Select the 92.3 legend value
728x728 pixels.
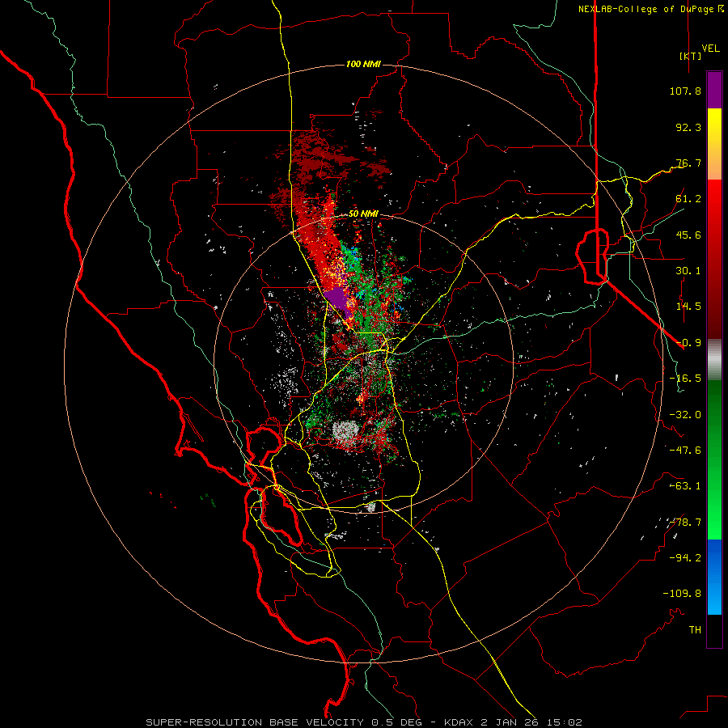(x=688, y=127)
